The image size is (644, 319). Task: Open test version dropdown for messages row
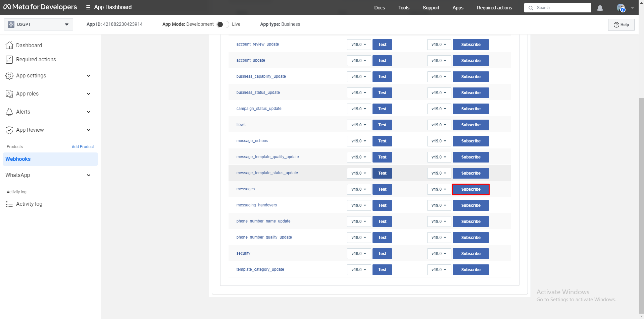[x=358, y=189]
